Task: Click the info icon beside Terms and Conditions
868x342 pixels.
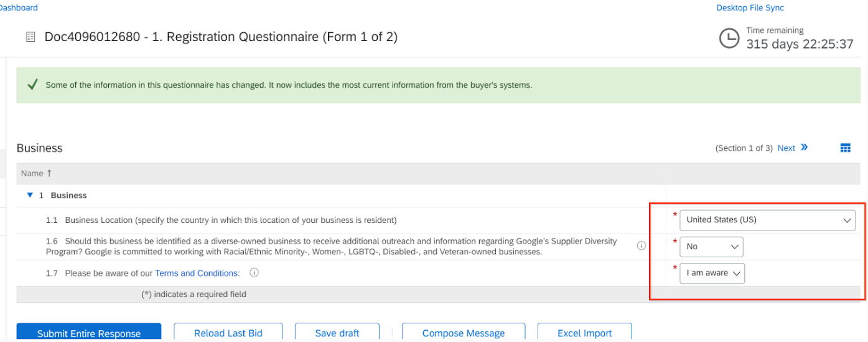Action: coord(254,273)
